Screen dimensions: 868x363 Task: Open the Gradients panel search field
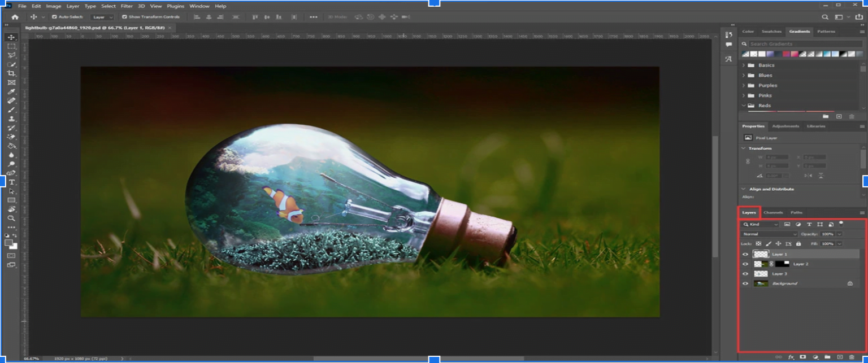[805, 43]
